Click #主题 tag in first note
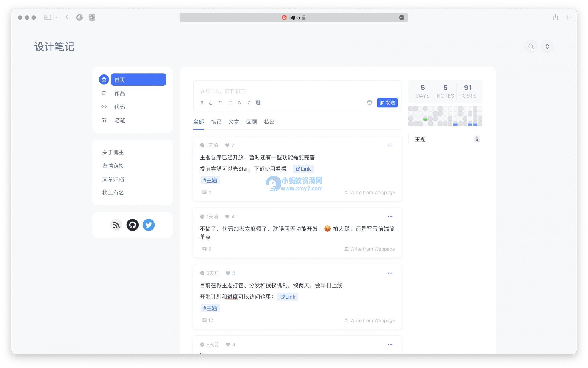The height and width of the screenshot is (368, 588). [x=210, y=180]
